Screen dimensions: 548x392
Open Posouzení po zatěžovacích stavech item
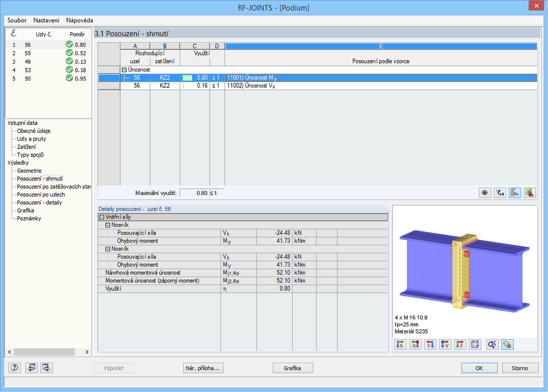pos(54,186)
